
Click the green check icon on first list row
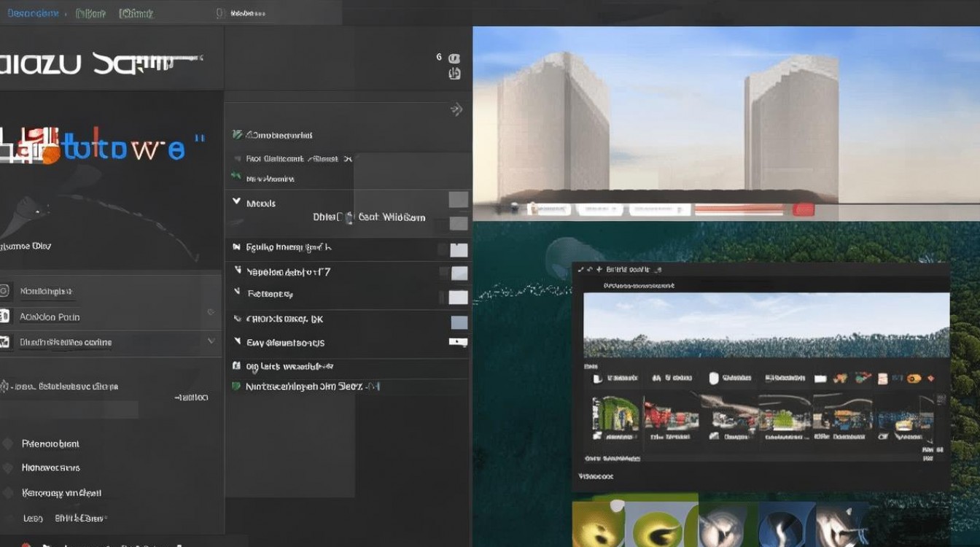(236, 135)
